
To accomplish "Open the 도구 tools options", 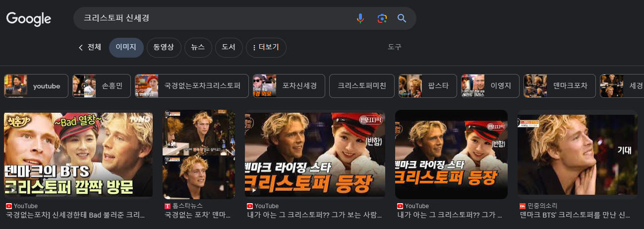I will 394,47.
